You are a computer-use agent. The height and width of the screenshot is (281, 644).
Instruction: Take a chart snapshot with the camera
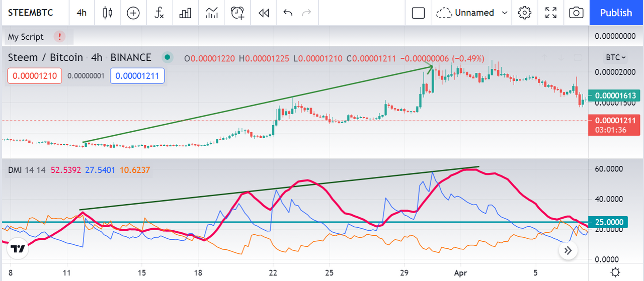click(576, 13)
